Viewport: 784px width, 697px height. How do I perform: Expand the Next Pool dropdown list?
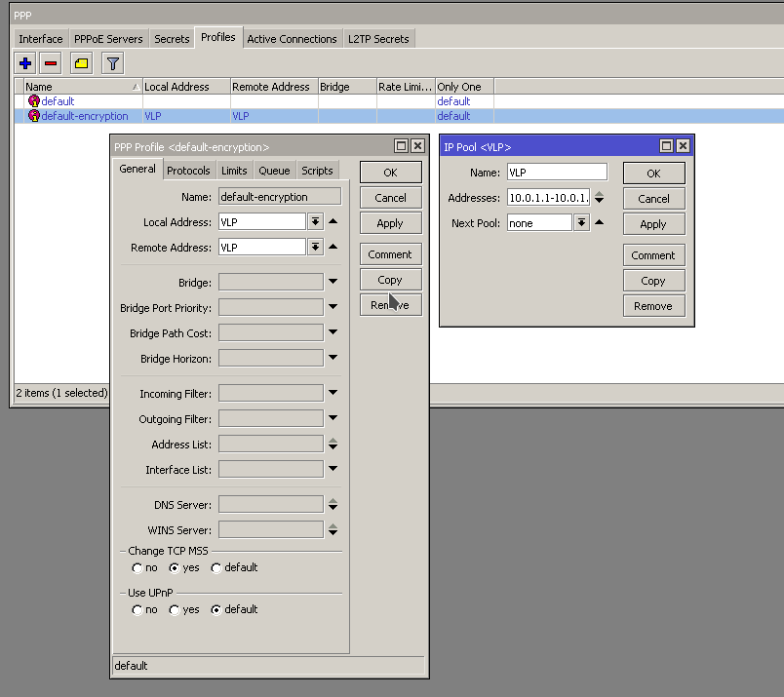pyautogui.click(x=581, y=223)
